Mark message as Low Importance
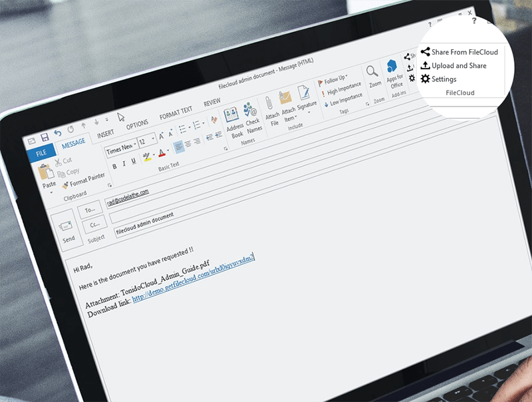 coord(343,100)
